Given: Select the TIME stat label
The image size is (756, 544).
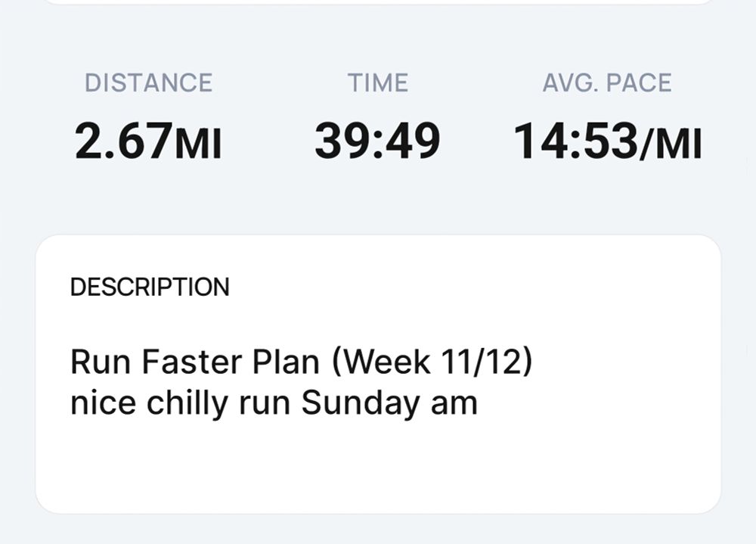Looking at the screenshot, I should point(377,82).
